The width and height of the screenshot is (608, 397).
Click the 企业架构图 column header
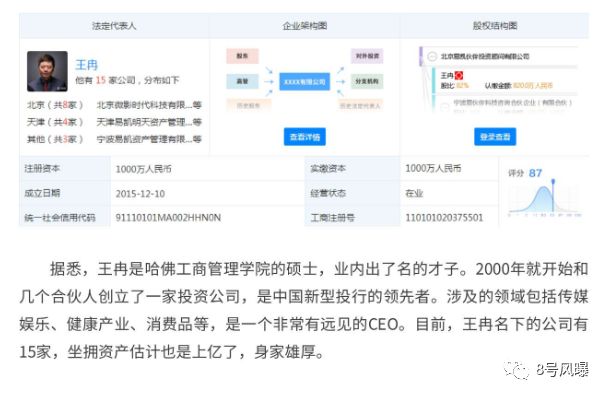[x=305, y=26]
